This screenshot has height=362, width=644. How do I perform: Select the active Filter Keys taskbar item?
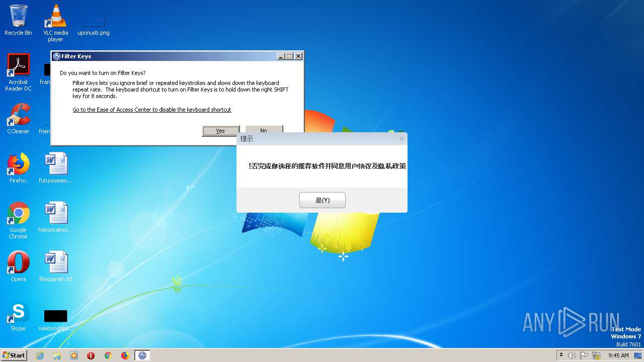point(142,355)
